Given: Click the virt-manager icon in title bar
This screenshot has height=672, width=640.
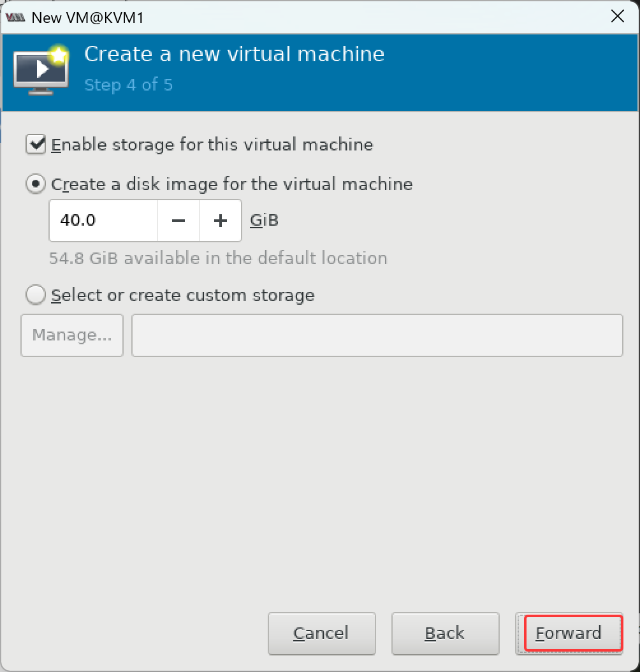Looking at the screenshot, I should coord(15,18).
